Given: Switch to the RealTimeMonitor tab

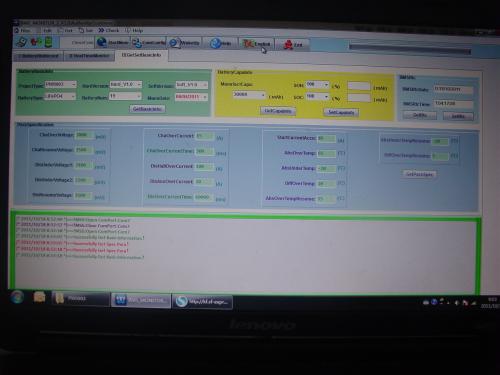Looking at the screenshot, I should coord(89,56).
